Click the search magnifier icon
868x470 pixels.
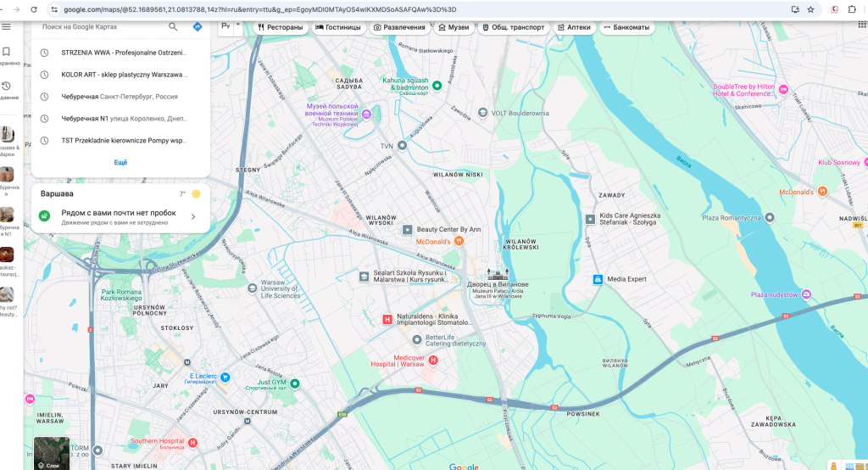coord(173,27)
